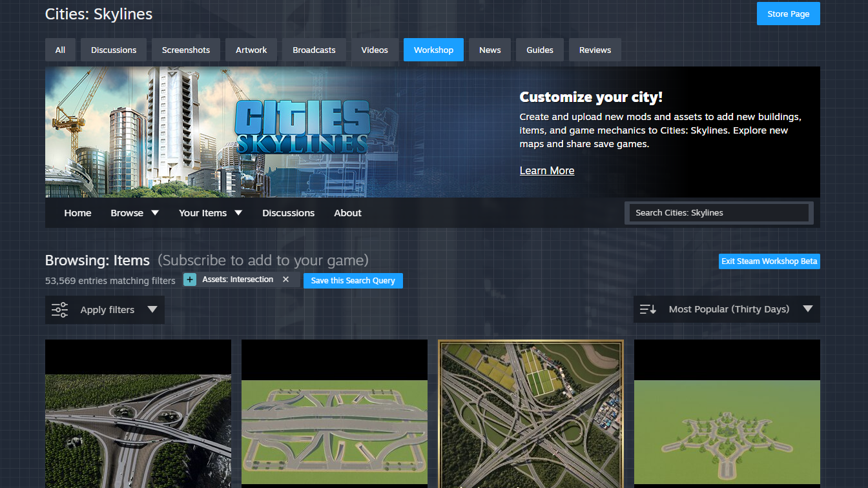This screenshot has width=868, height=488.
Task: Click the plus icon on the Assets: Intersection tag
Action: (x=189, y=280)
